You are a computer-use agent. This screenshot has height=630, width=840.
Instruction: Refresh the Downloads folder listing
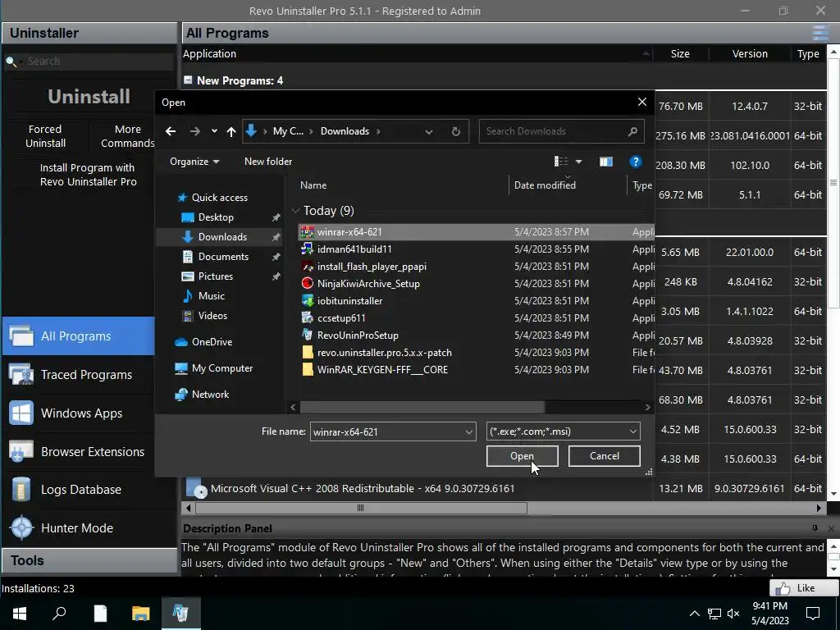(455, 131)
